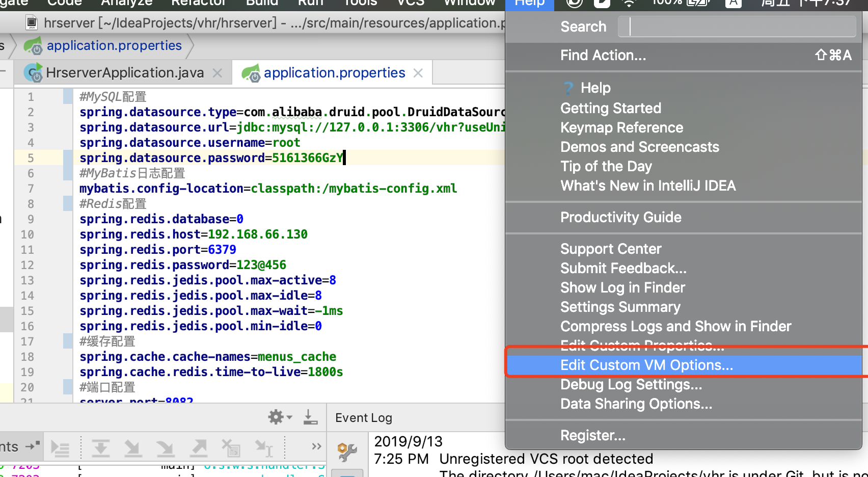Viewport: 868px width, 477px height.
Task: Open Debug Log Settings
Action: [684, 385]
